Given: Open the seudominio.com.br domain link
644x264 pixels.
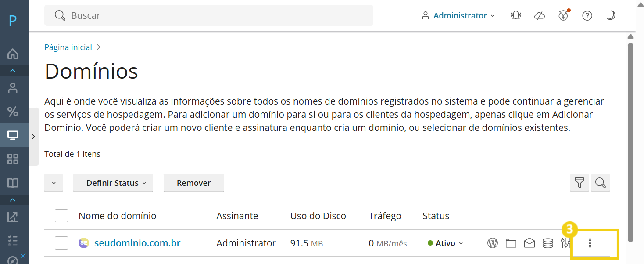Looking at the screenshot, I should [137, 242].
